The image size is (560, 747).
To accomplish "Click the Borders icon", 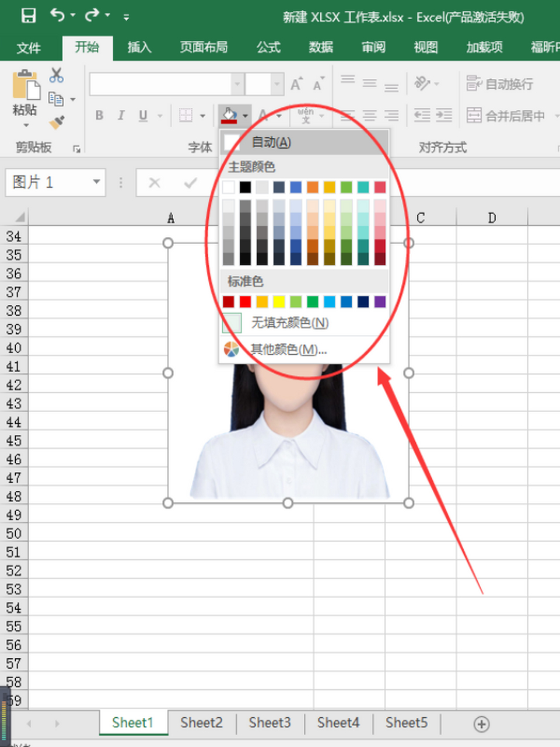I will [185, 115].
